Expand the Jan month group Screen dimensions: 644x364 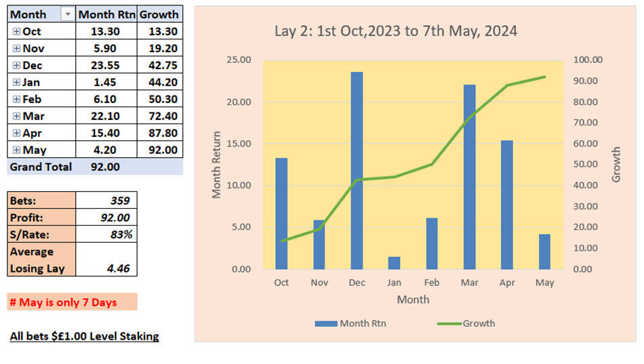[16, 82]
